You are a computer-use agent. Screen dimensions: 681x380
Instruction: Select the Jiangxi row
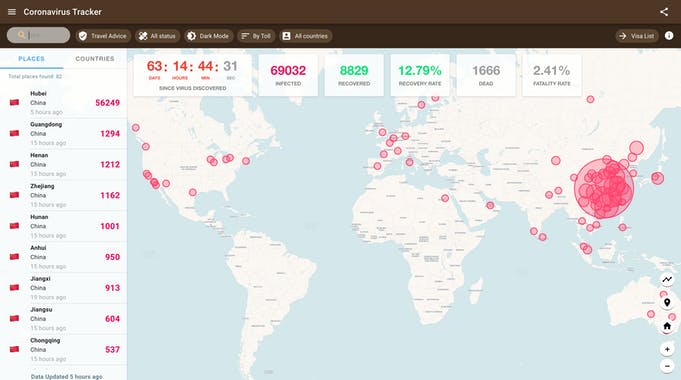click(63, 287)
